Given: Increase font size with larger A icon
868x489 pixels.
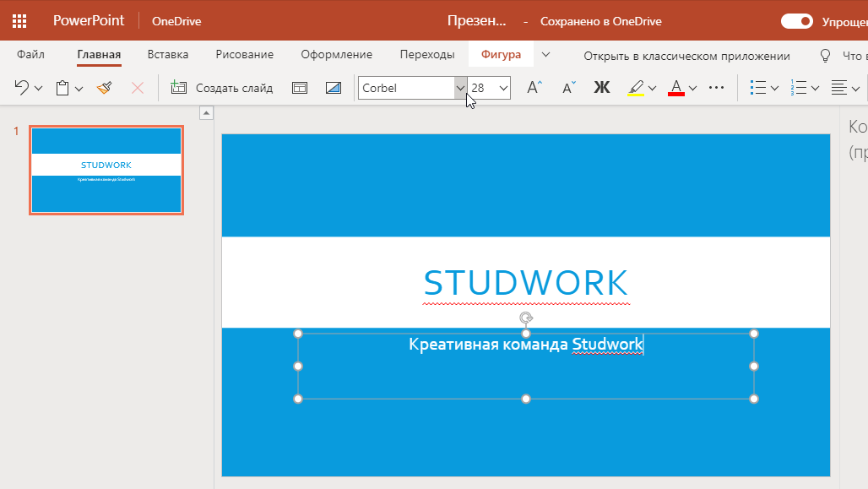Looking at the screenshot, I should (x=534, y=88).
